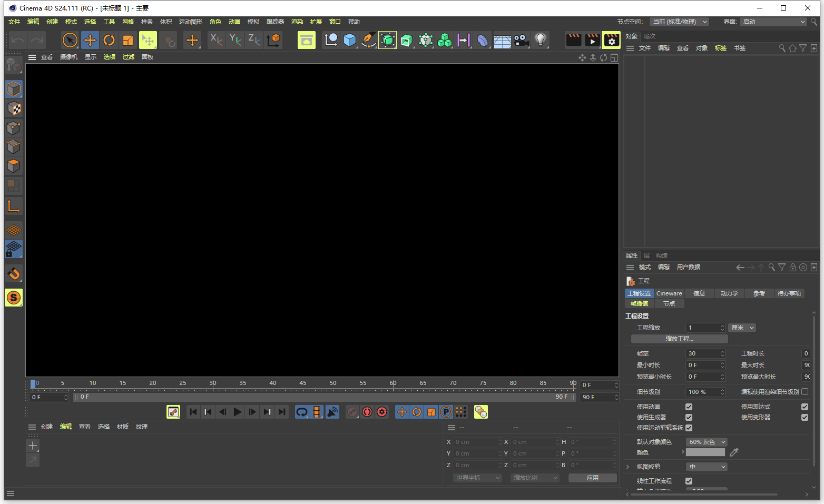Image resolution: width=824 pixels, height=504 pixels.
Task: Open Edit Render Settings
Action: [x=611, y=40]
